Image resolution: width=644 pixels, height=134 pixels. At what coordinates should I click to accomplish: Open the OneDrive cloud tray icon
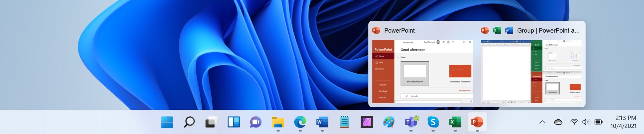pyautogui.click(x=558, y=122)
